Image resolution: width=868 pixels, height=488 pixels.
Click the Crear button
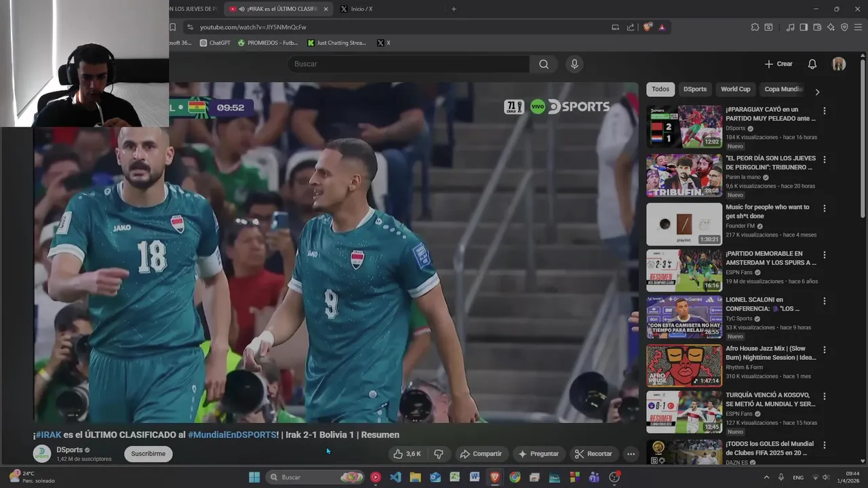point(778,64)
